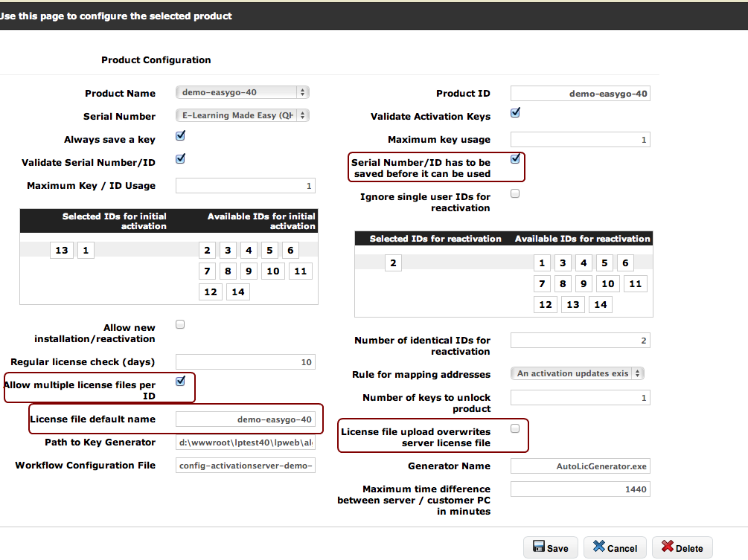Click available reactivation ID 1
748x560 pixels.
coord(542,263)
